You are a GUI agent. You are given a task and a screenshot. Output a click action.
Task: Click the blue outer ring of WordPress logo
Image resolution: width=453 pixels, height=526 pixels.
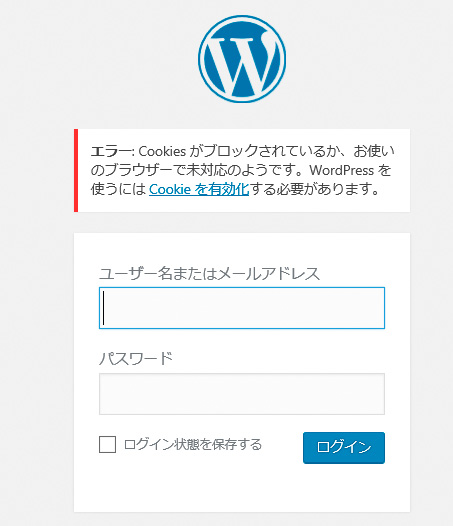(x=242, y=16)
